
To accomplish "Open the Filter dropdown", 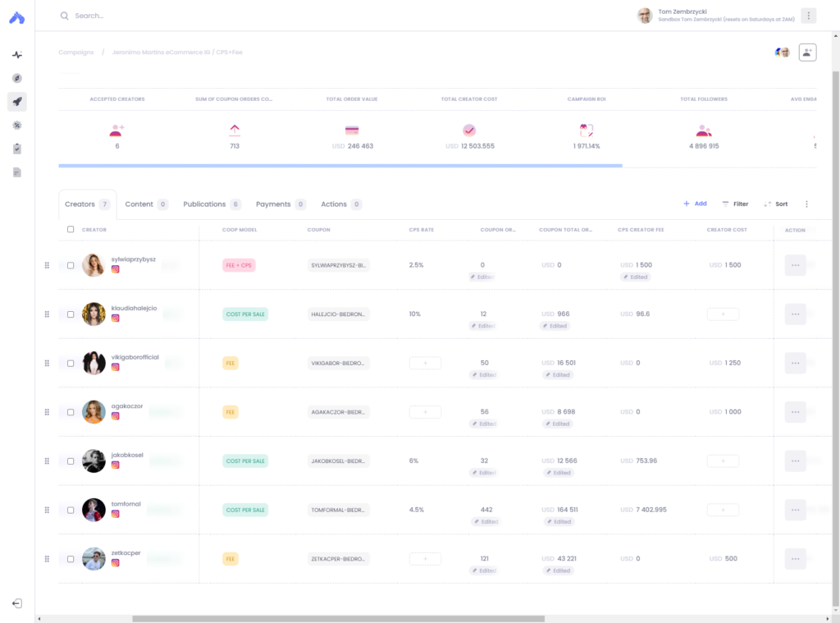I will pos(735,204).
